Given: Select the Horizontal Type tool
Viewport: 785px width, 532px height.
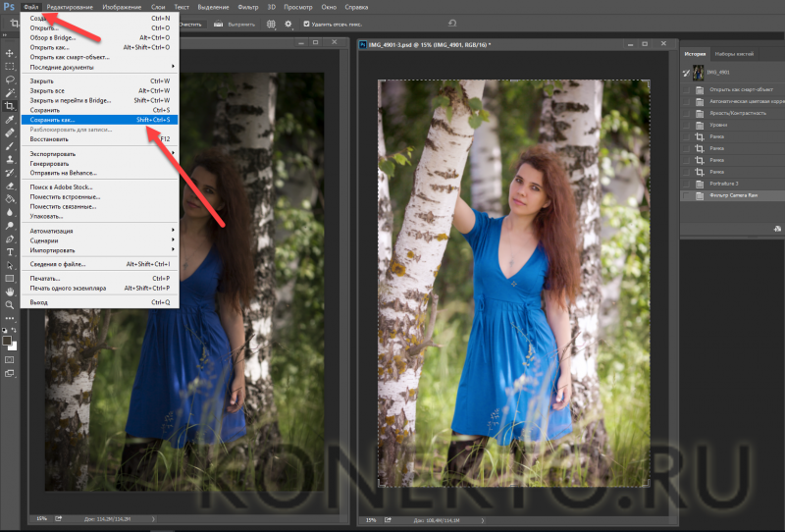Looking at the screenshot, I should pos(10,252).
